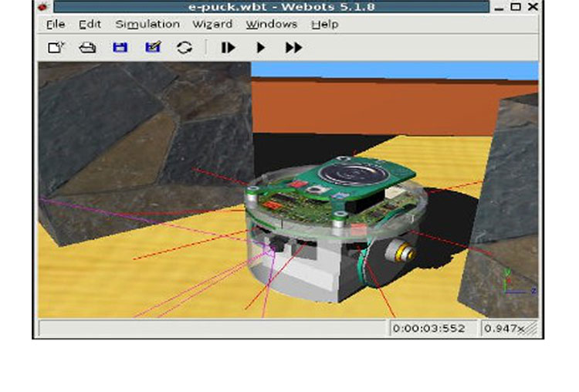Save the world with the blue disk icon

pyautogui.click(x=120, y=48)
